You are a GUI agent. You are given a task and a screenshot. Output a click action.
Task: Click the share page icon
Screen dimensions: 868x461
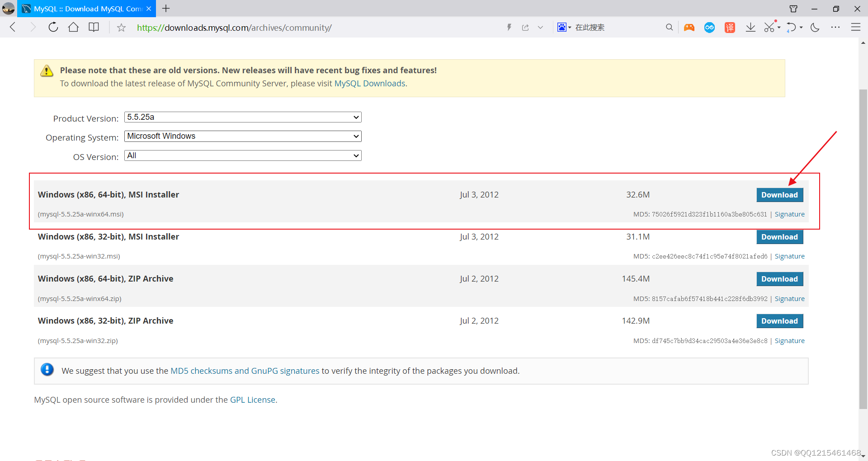tap(525, 27)
